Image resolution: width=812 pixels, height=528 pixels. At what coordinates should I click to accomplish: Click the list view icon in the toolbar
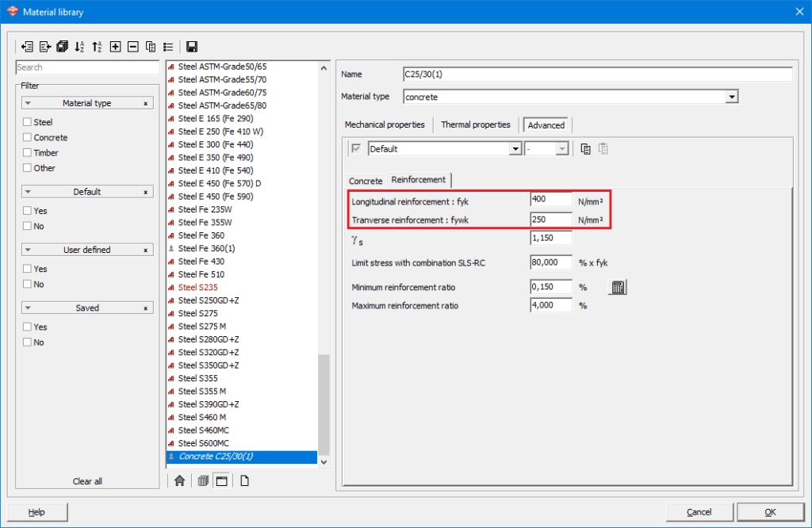pos(168,47)
